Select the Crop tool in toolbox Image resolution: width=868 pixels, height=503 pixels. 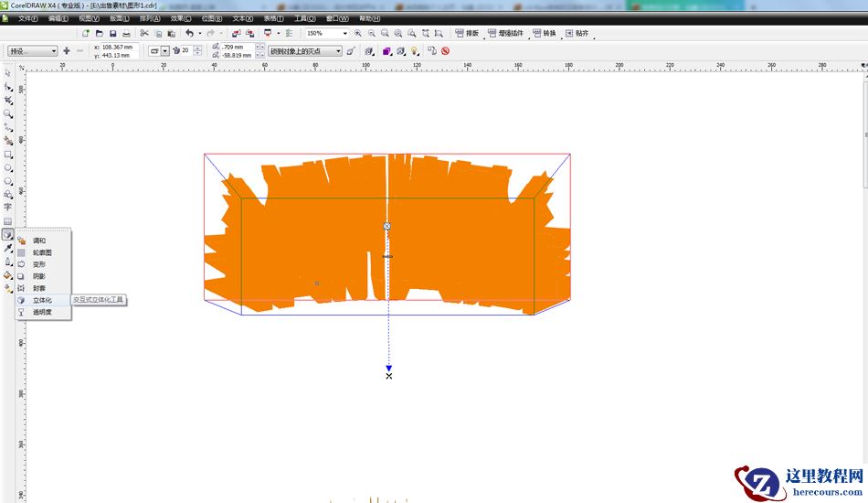(x=7, y=101)
